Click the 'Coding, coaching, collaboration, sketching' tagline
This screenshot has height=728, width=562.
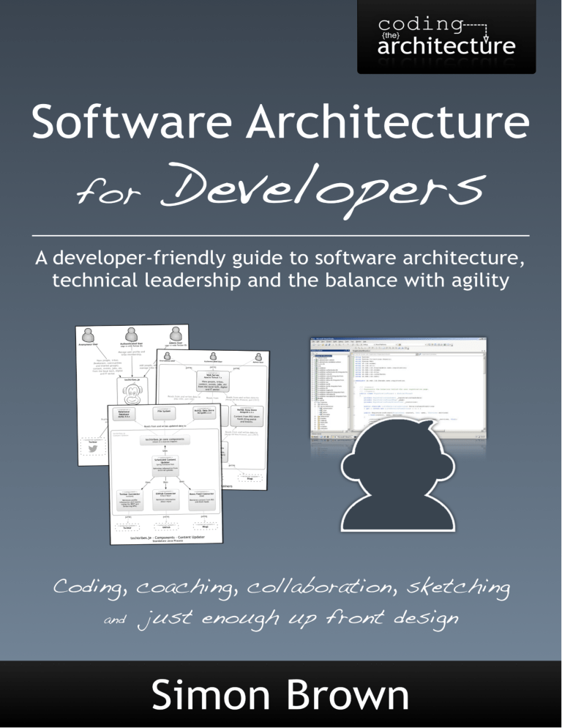tap(281, 588)
